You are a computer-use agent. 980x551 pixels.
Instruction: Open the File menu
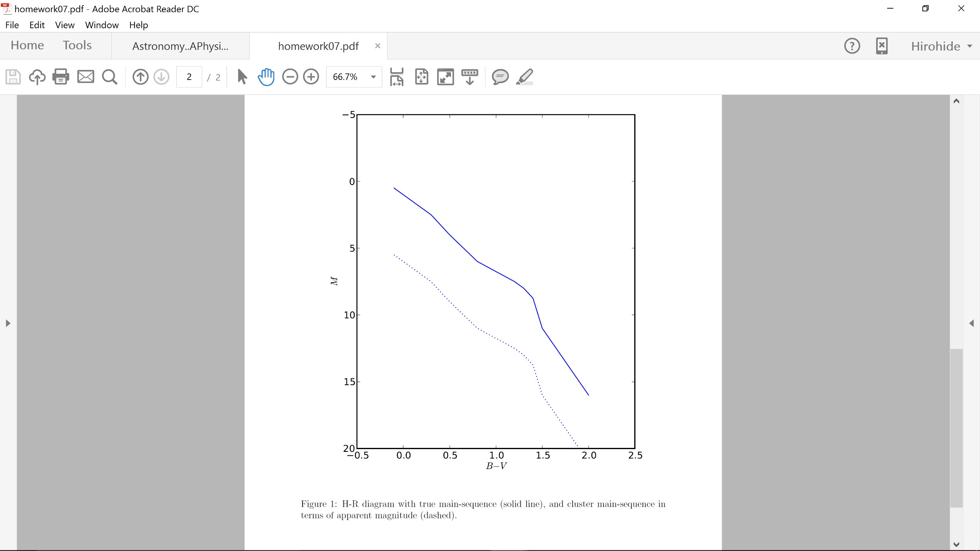[x=12, y=25]
